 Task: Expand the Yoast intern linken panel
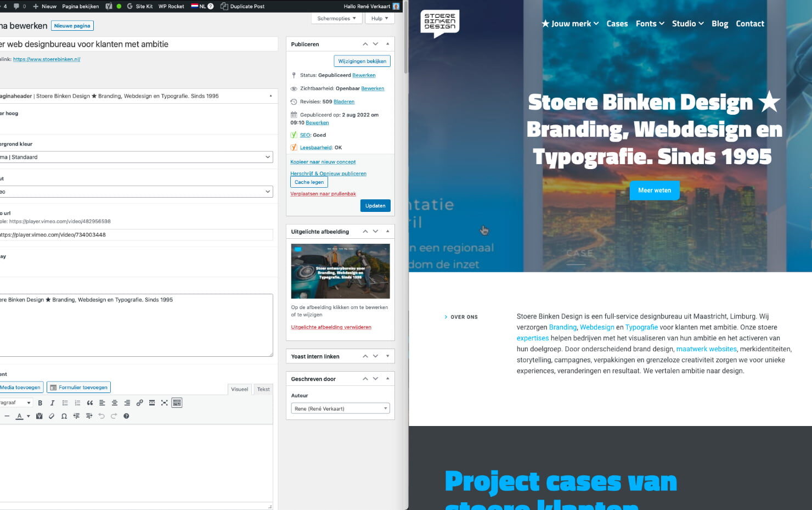point(387,356)
